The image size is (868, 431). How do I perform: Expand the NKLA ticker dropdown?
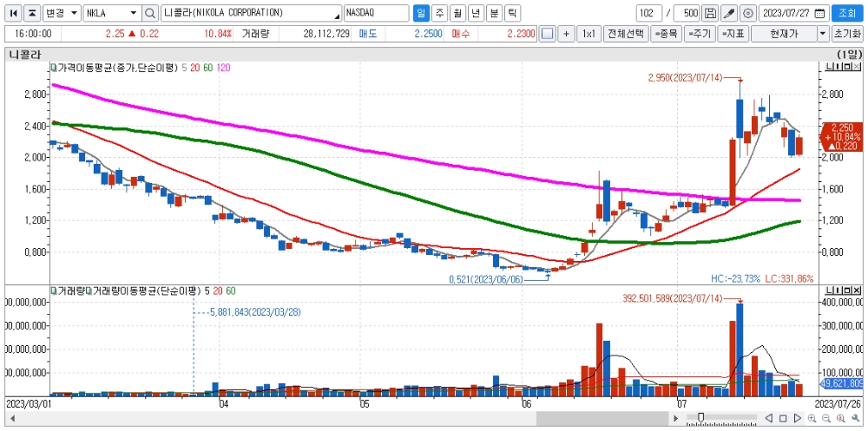click(134, 13)
